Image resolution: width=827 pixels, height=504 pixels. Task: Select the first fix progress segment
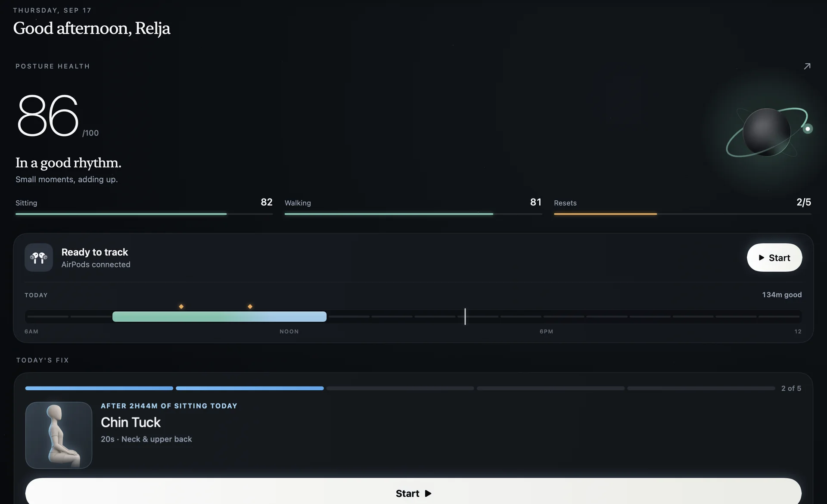(x=99, y=388)
